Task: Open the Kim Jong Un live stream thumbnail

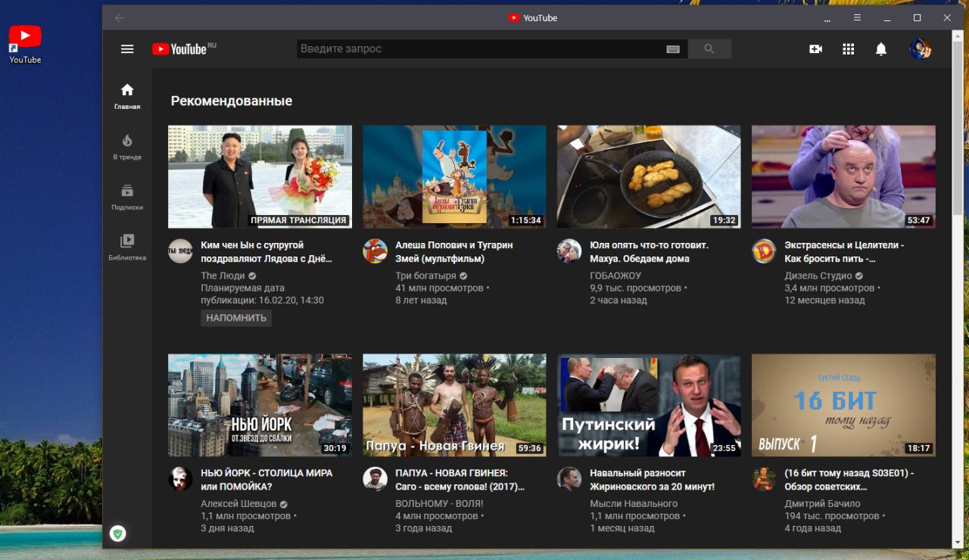Action: click(260, 176)
